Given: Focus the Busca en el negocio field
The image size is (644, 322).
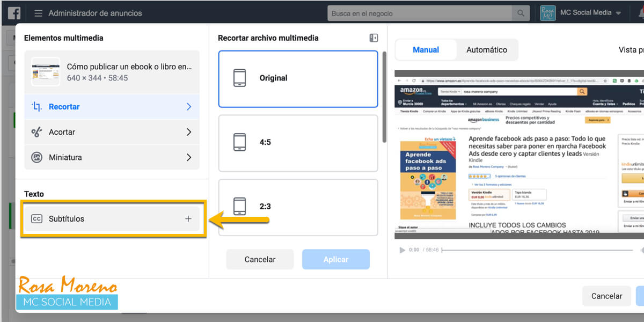Looking at the screenshot, I should (420, 13).
